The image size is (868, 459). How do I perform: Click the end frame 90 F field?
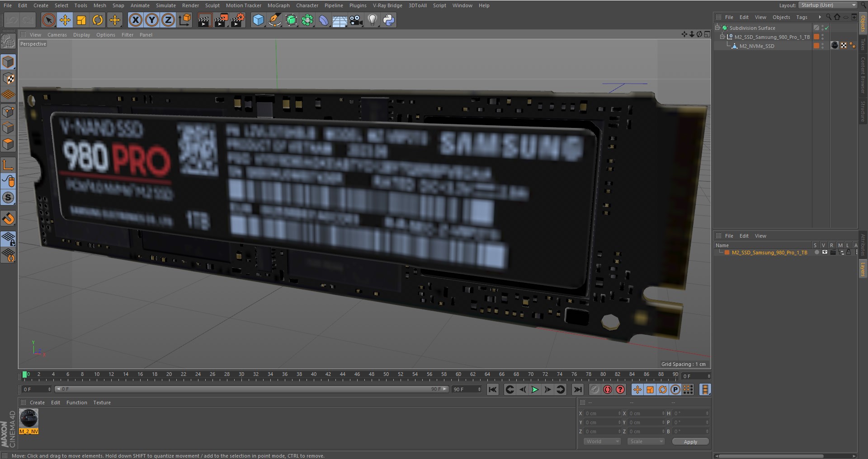point(467,389)
